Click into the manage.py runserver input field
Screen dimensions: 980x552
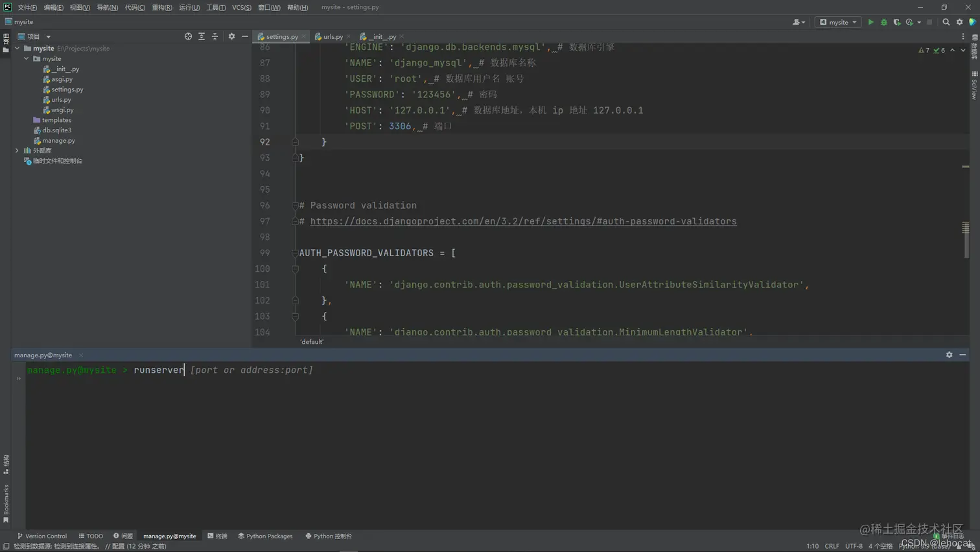tap(496, 370)
